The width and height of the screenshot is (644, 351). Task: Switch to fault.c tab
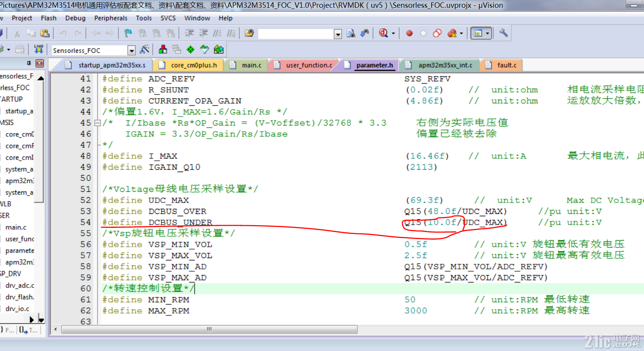click(x=501, y=65)
